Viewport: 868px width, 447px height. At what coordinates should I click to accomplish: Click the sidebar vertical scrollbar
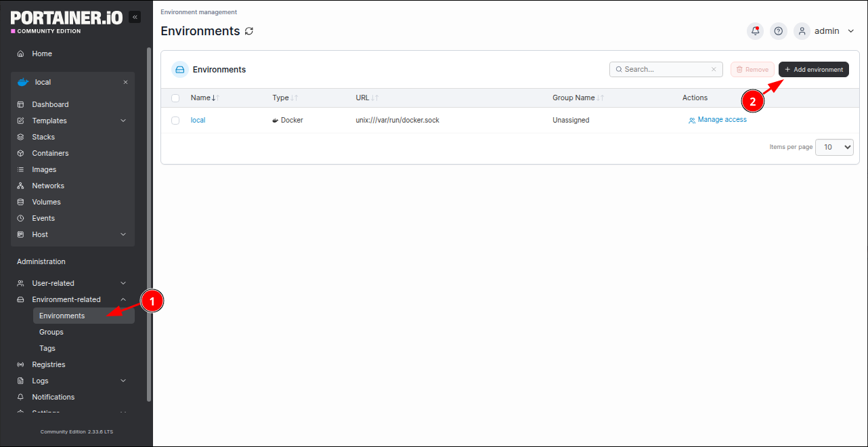(x=149, y=223)
